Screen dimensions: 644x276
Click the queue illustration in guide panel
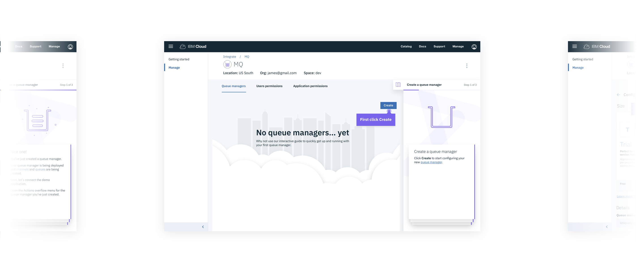pos(441,117)
